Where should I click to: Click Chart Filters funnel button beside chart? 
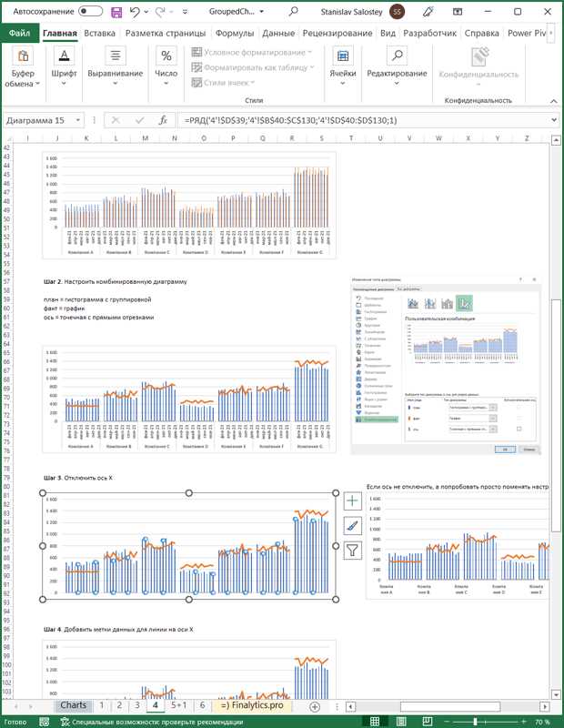pyautogui.click(x=352, y=551)
